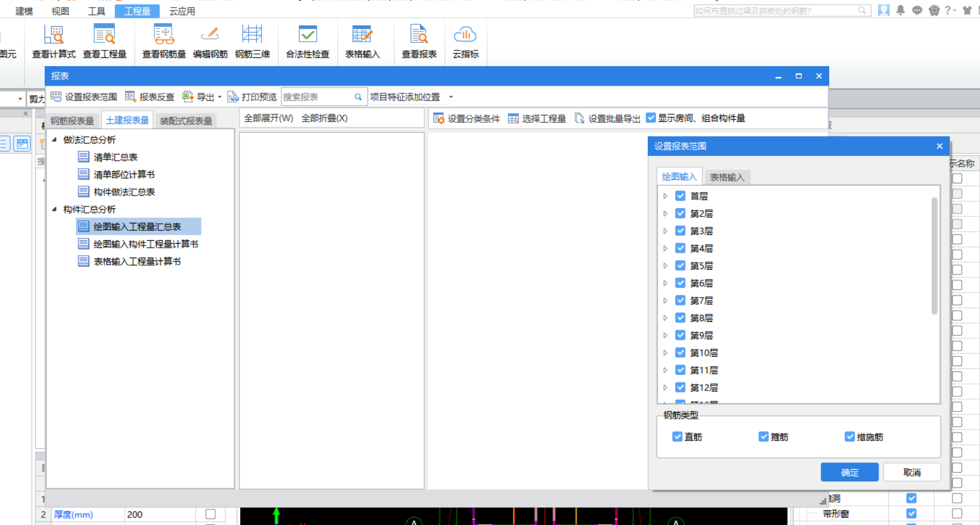Switch to the 装配式报表量 tab
Viewport: 980px width, 525px height.
pos(186,121)
